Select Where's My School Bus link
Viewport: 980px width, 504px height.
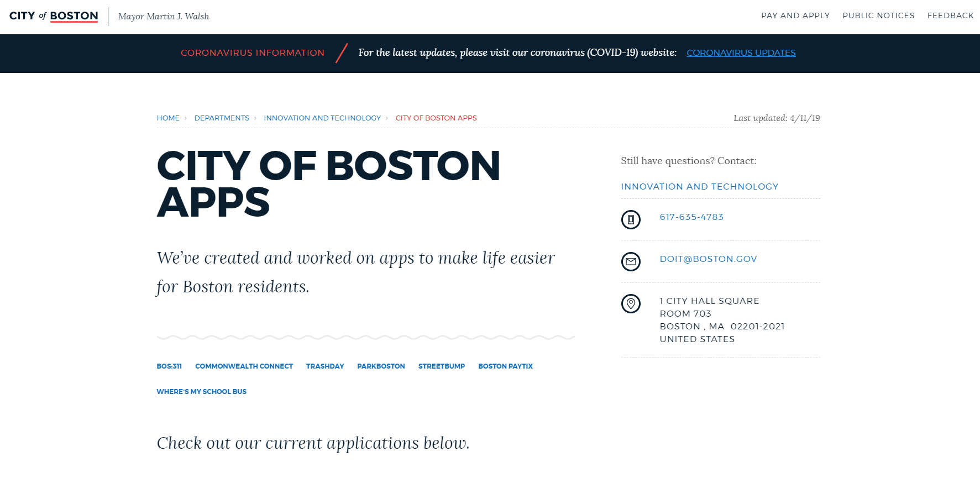pyautogui.click(x=202, y=392)
